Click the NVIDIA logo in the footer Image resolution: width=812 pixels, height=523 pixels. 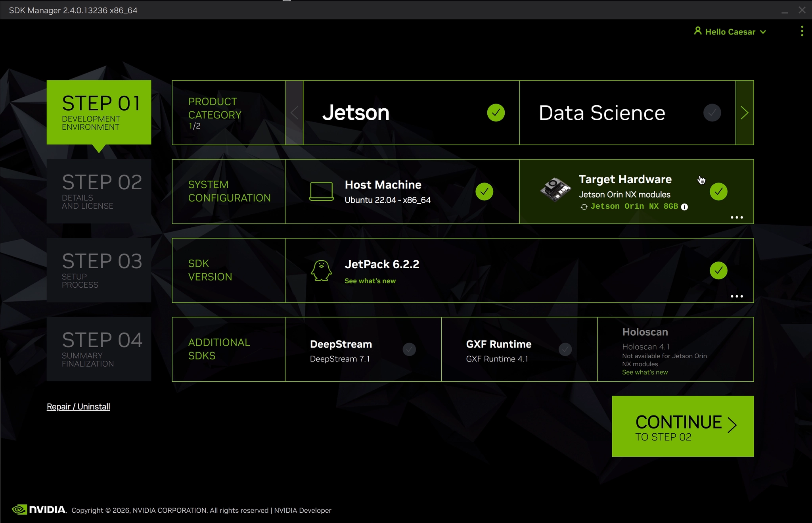click(39, 510)
